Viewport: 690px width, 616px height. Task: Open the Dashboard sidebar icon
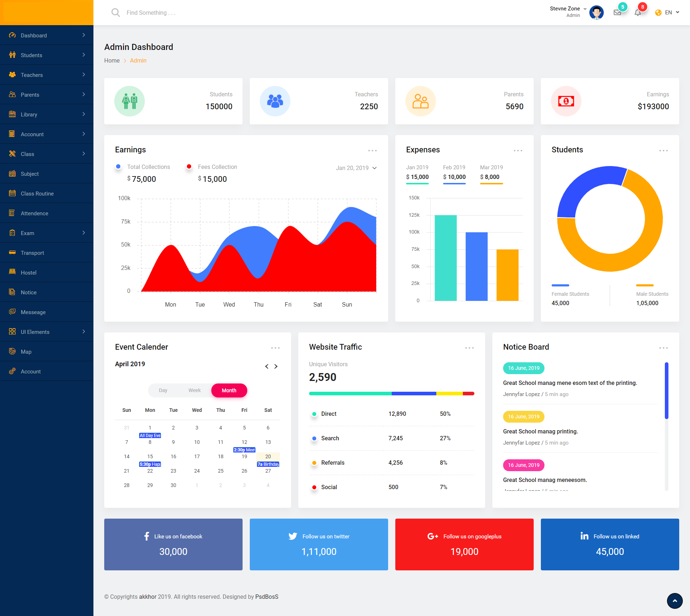pos(12,35)
